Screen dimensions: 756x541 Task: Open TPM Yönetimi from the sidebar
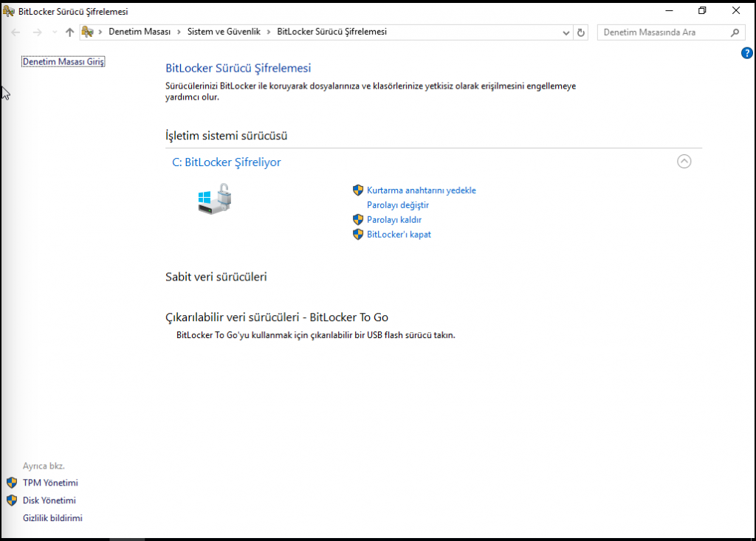tap(50, 483)
